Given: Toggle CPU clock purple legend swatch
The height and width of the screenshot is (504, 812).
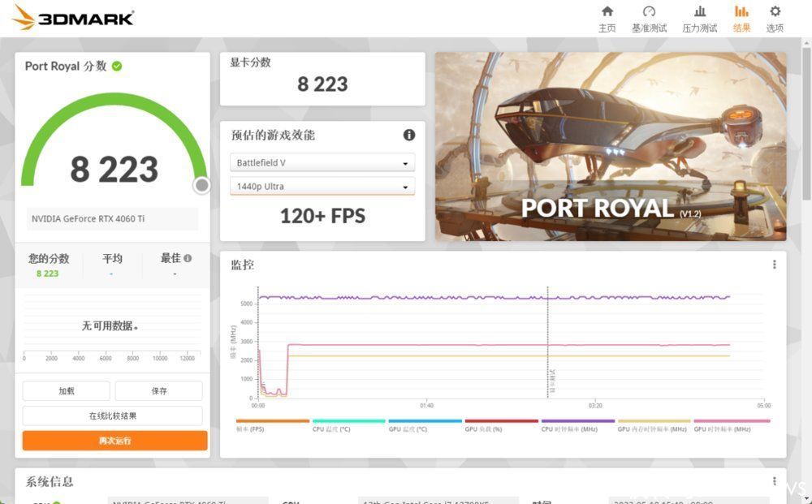Looking at the screenshot, I should pyautogui.click(x=578, y=421).
